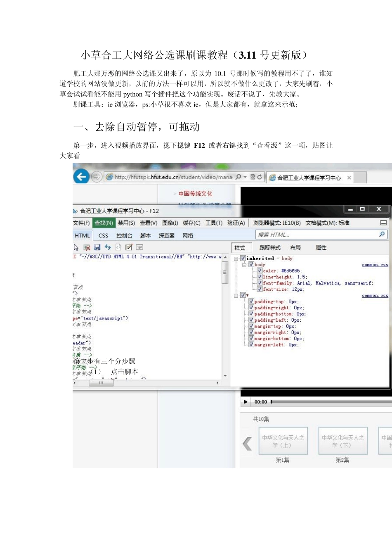
Task: Click the 中国传统文化 link on the page
Action: (195, 193)
